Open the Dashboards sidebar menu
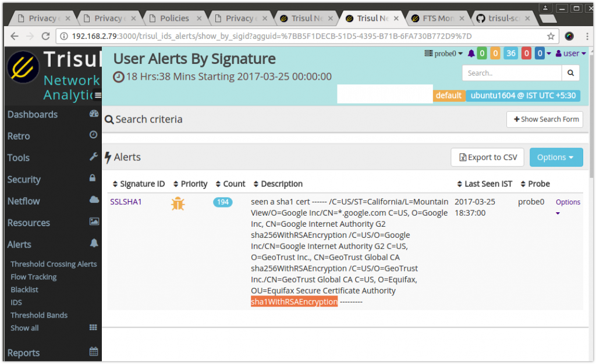Image resolution: width=596 pixels, height=364 pixels. point(52,114)
